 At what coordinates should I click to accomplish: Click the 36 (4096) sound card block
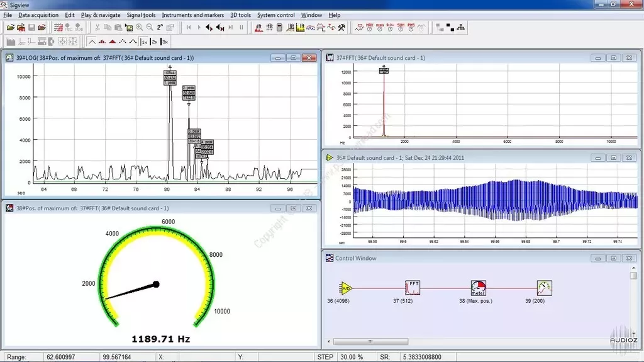pyautogui.click(x=345, y=288)
